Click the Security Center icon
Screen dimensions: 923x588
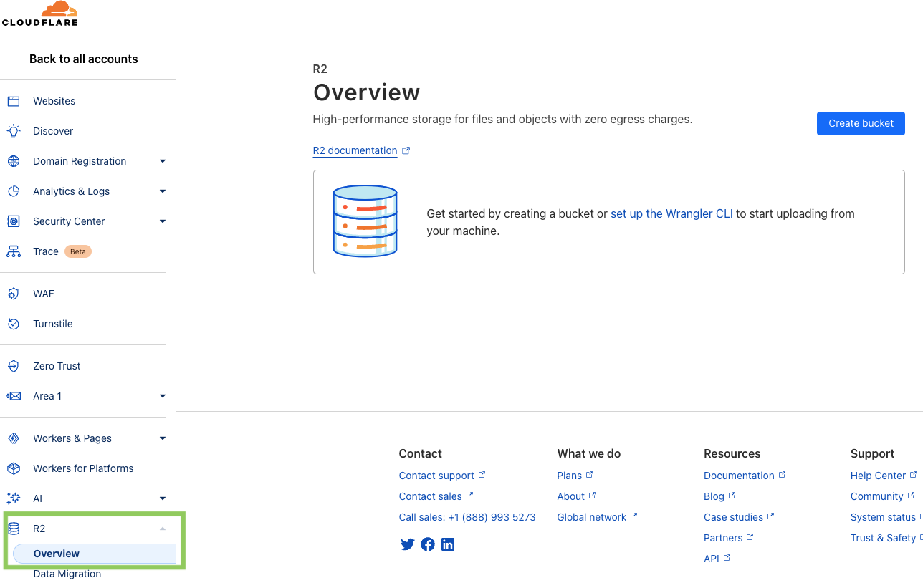point(14,221)
